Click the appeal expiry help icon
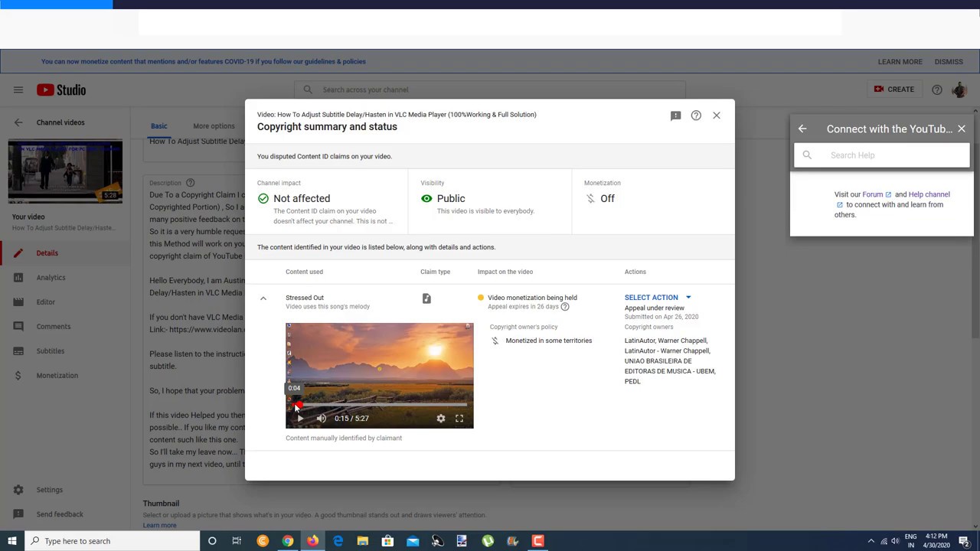The image size is (980, 551). click(565, 307)
